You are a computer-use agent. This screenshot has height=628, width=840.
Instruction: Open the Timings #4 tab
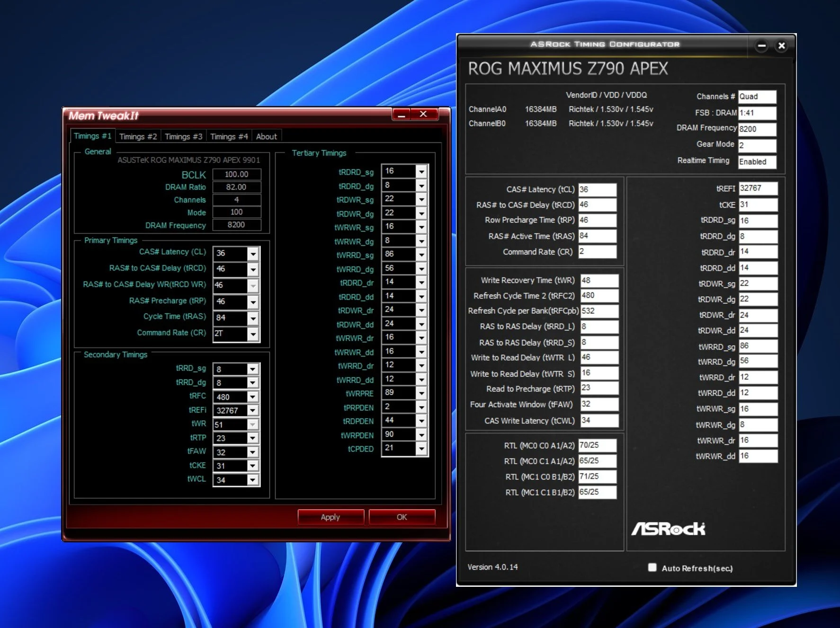[229, 136]
